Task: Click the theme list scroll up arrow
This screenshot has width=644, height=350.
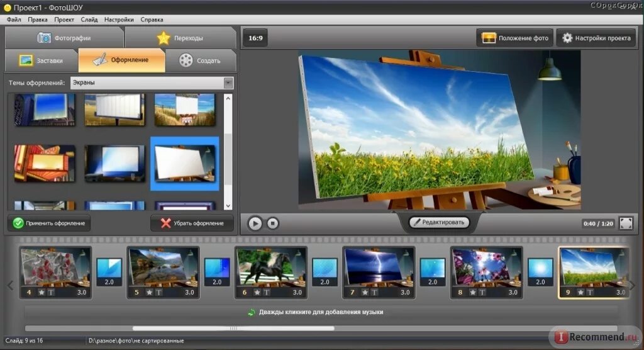Action: coord(228,98)
